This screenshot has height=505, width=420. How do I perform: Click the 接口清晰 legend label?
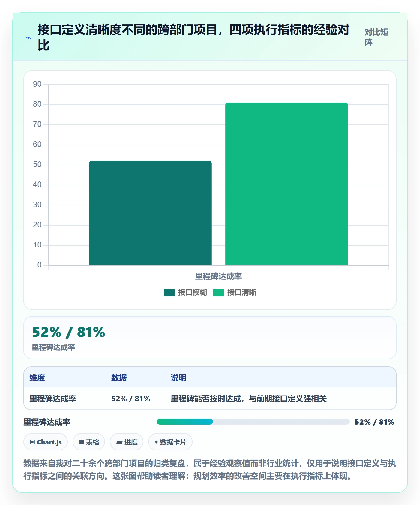tap(241, 292)
